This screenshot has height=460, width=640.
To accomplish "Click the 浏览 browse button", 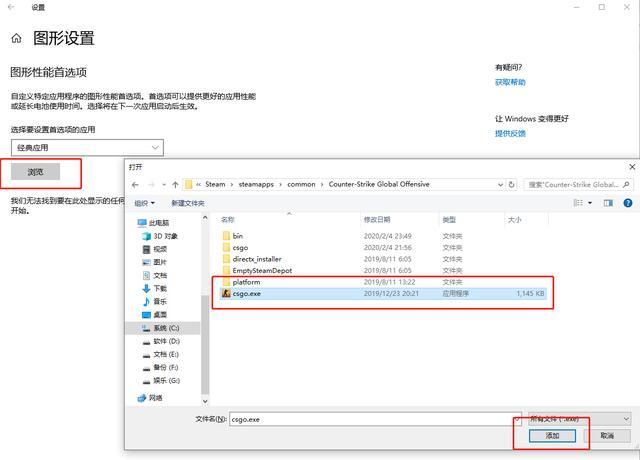I will [x=36, y=172].
